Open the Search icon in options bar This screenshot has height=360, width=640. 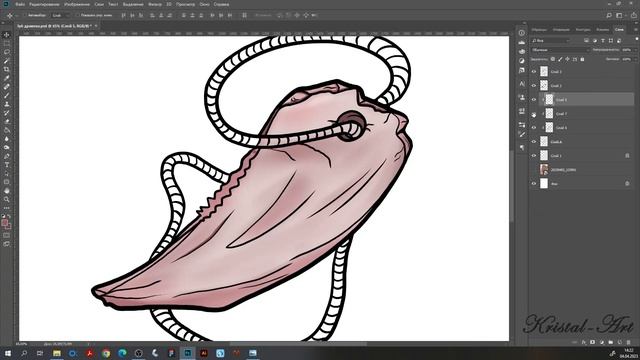pyautogui.click(x=609, y=16)
